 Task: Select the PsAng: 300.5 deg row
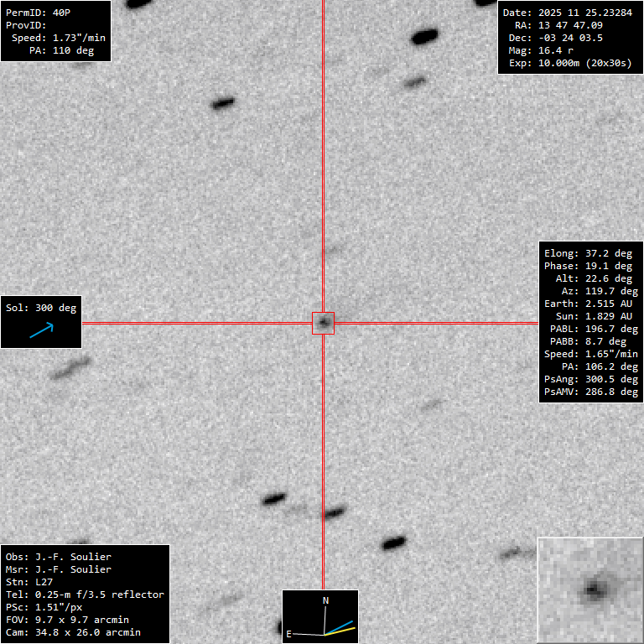590,379
